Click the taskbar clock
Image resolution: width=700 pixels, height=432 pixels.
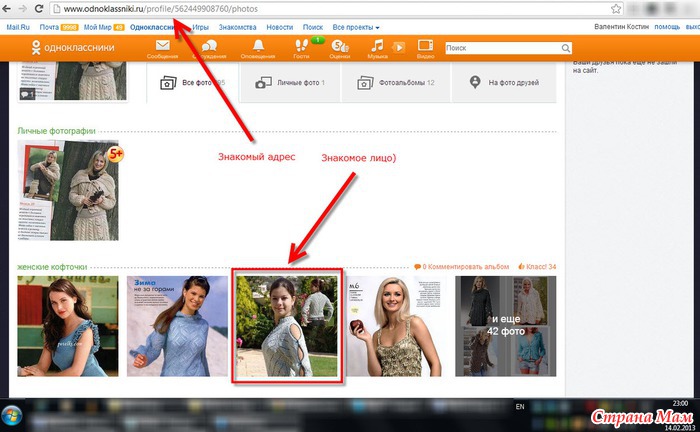tap(680, 403)
